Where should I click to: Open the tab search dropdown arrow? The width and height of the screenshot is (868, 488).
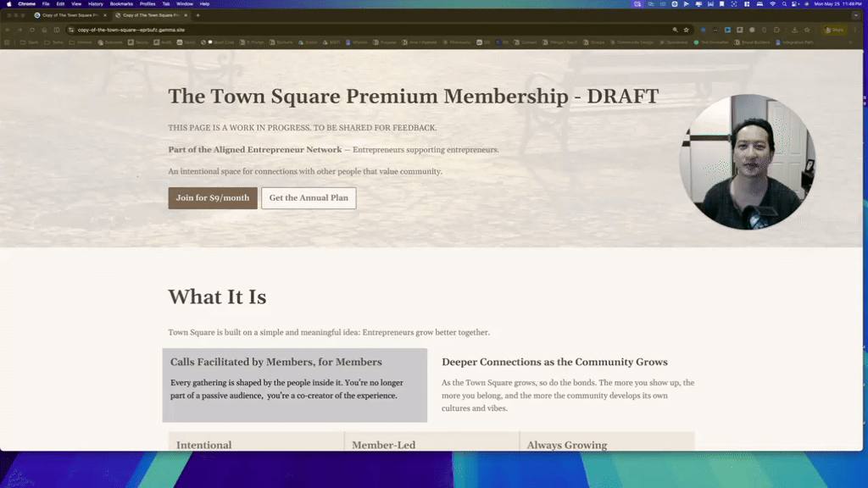pyautogui.click(x=856, y=15)
